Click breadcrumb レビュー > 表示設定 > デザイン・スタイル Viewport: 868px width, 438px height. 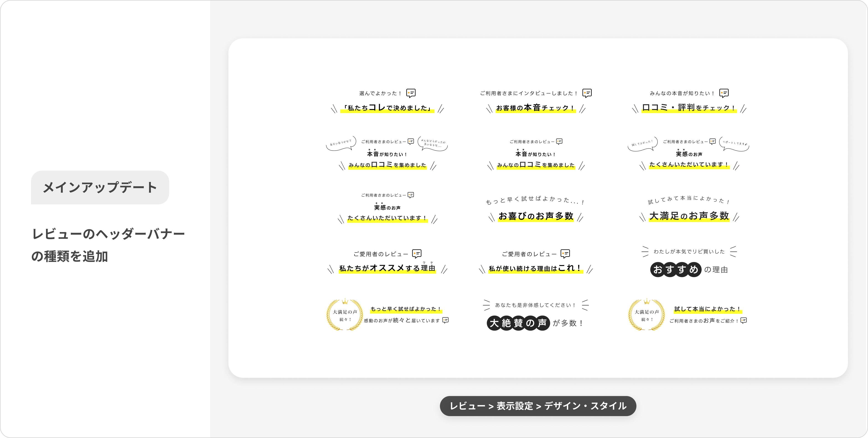click(x=538, y=406)
